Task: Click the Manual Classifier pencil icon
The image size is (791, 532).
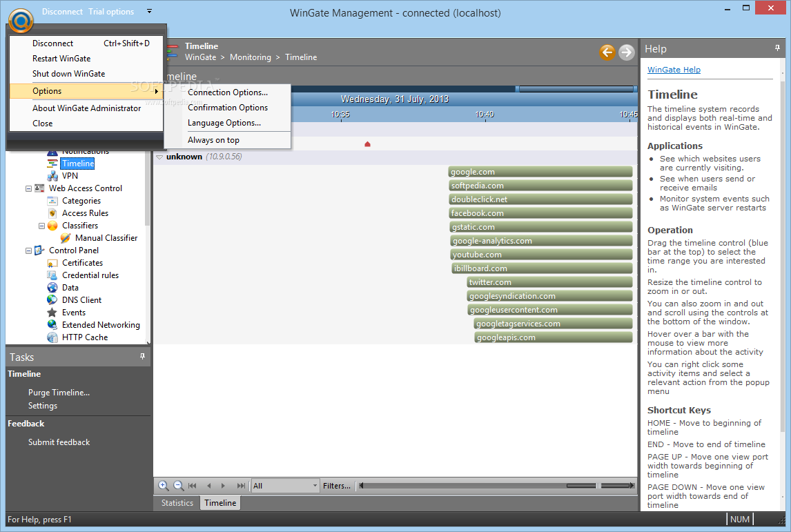Action: click(x=66, y=238)
